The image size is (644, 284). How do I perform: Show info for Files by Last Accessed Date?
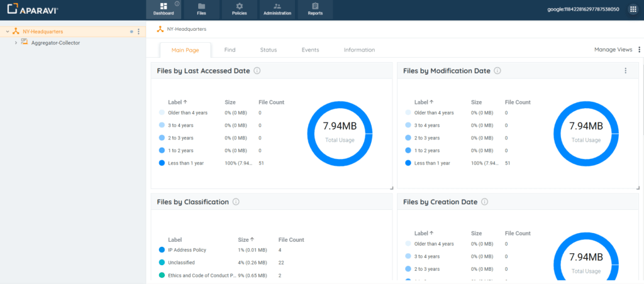pos(257,70)
